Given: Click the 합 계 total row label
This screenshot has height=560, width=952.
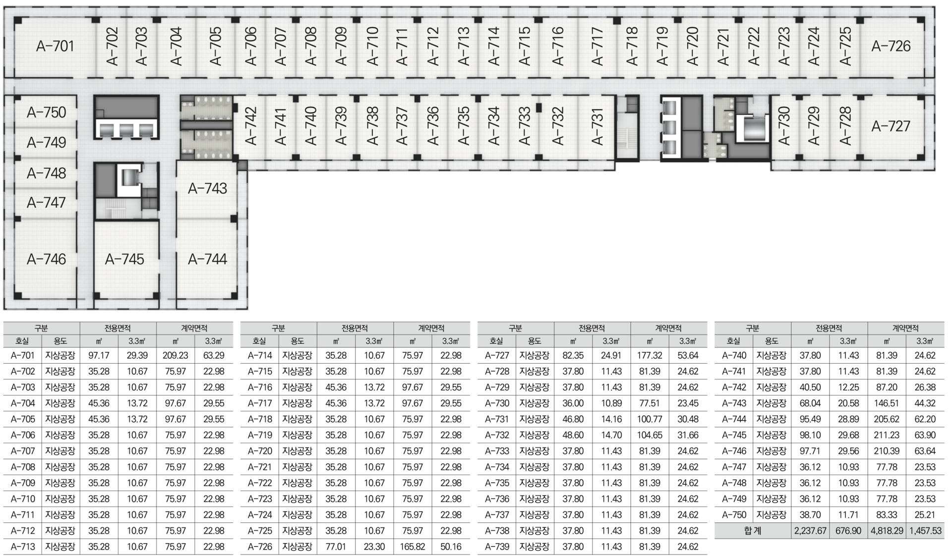Looking at the screenshot, I should (753, 531).
